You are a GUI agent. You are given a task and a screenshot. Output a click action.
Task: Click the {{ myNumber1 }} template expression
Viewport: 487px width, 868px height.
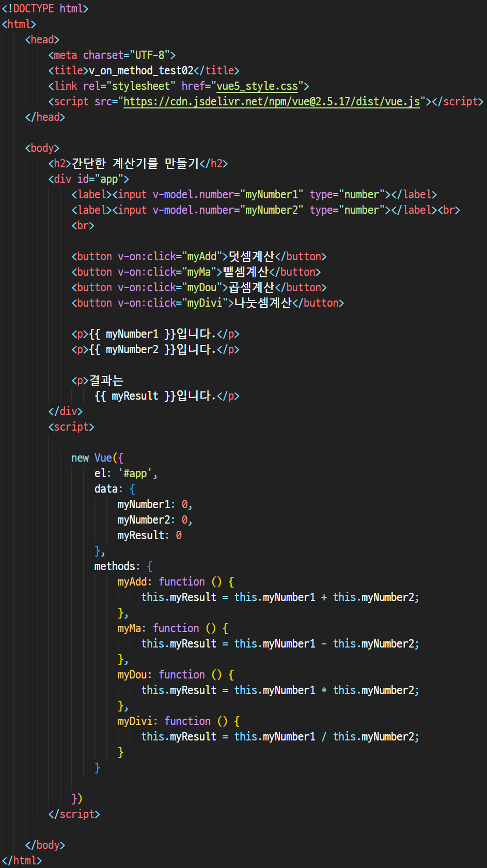(x=132, y=334)
